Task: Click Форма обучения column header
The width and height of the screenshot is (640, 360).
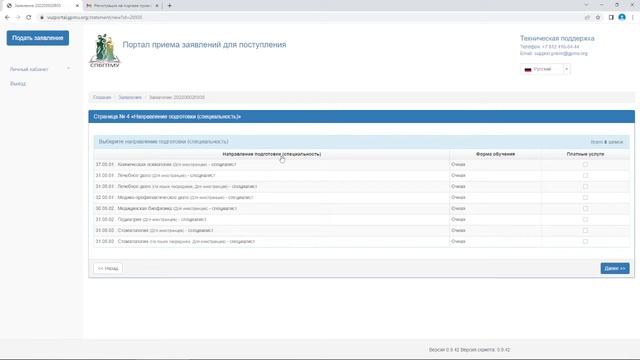Action: (x=495, y=154)
